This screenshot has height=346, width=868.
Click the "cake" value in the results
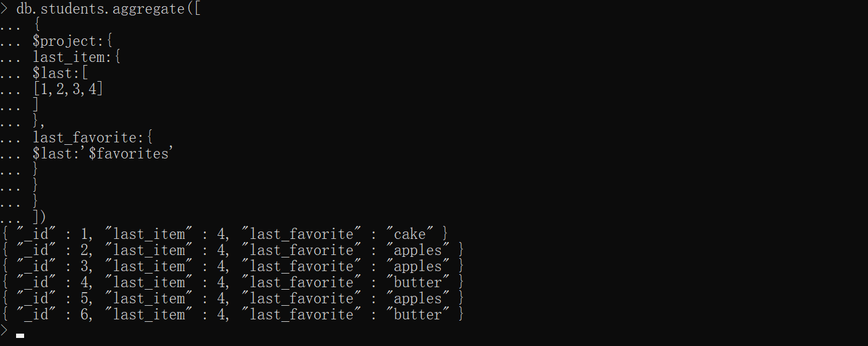click(410, 234)
